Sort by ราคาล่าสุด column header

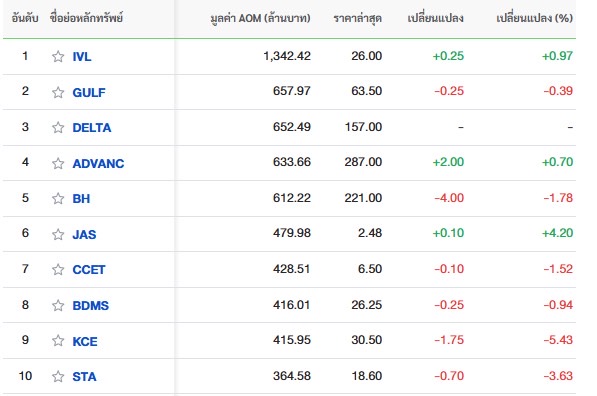pyautogui.click(x=358, y=18)
